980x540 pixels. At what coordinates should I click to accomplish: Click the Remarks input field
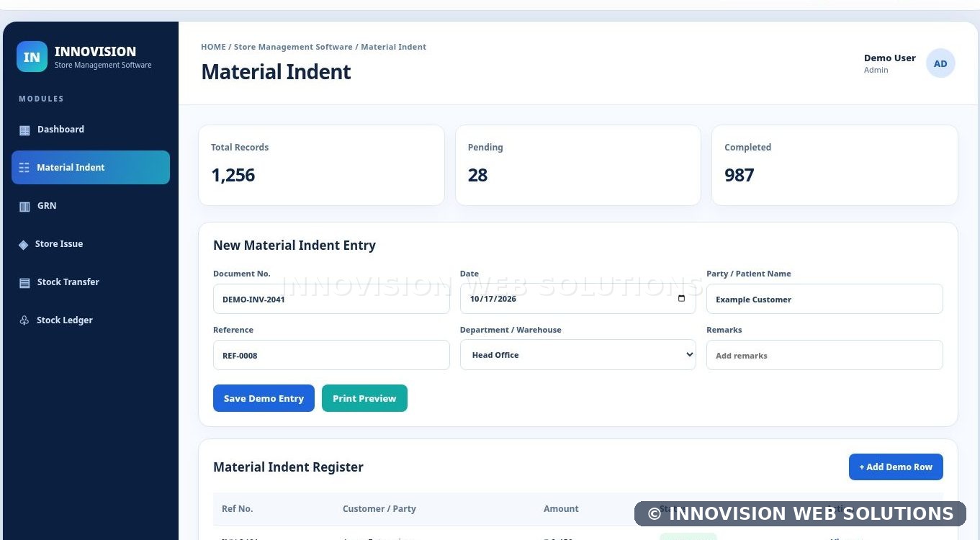(x=824, y=355)
